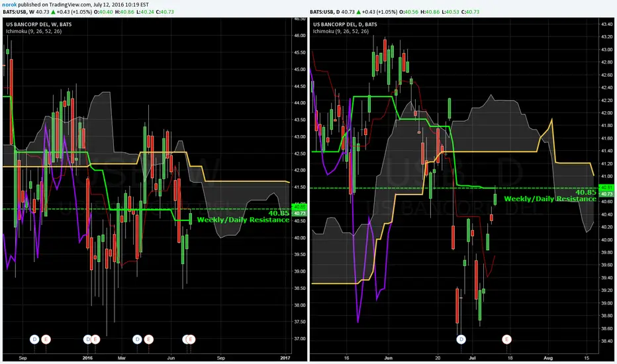Viewport: 617px width, 364px height.
Task: Click the 37.00 value on the weekly price axis
Action: point(299,339)
